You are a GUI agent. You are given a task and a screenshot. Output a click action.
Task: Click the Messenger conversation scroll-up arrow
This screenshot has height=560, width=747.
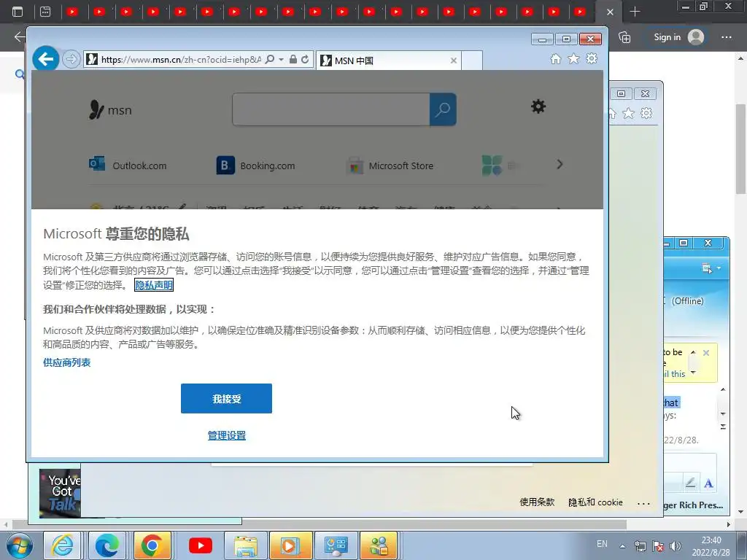point(723,389)
